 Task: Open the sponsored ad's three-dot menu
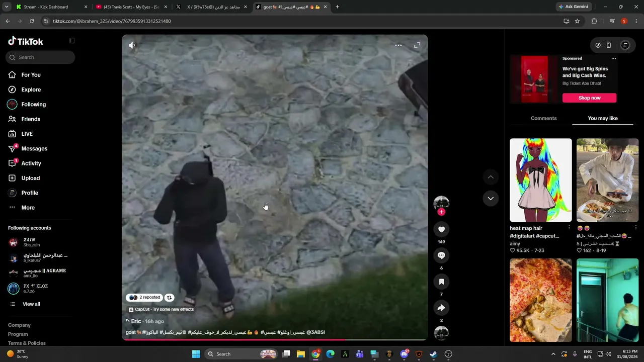(613, 59)
